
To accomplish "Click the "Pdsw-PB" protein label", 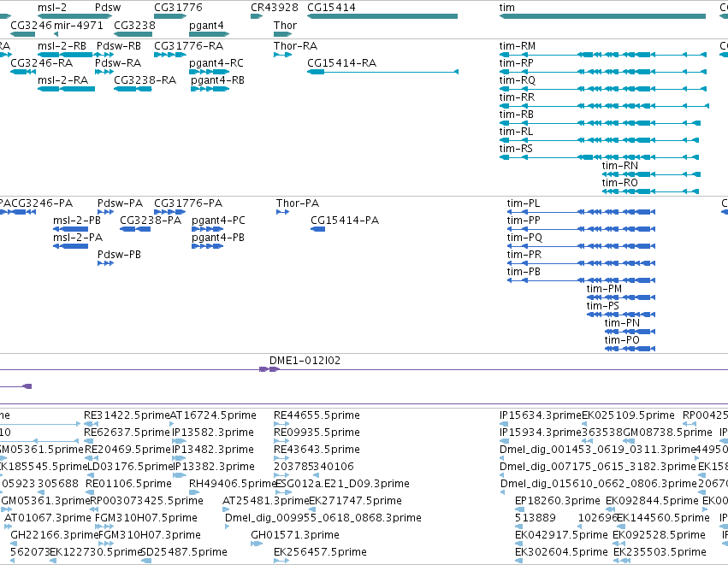I will tap(119, 254).
